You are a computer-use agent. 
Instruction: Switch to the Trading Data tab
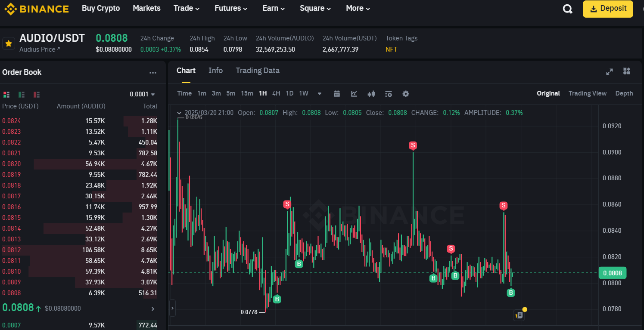pos(258,70)
